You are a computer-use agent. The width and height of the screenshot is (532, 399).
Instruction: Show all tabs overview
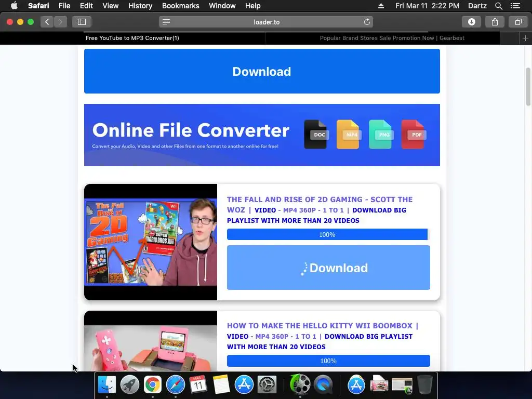click(x=518, y=22)
